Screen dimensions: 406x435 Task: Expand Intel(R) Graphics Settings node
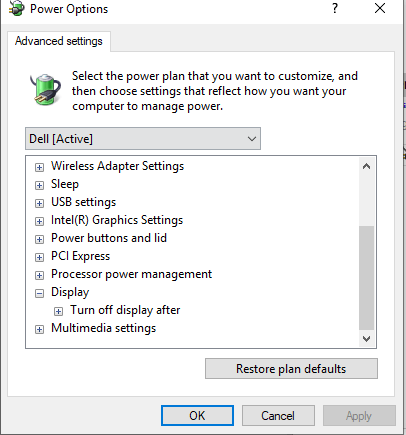[x=39, y=221]
